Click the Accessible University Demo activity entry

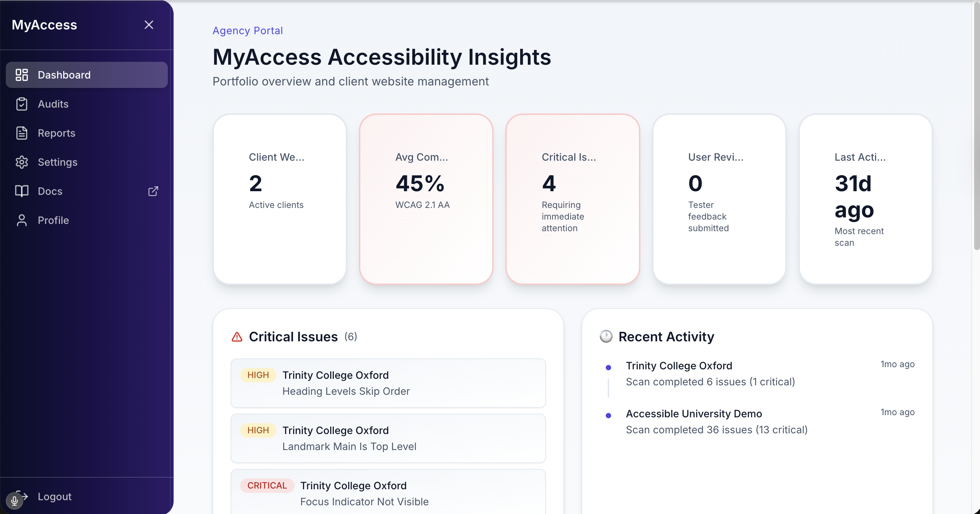click(x=693, y=413)
